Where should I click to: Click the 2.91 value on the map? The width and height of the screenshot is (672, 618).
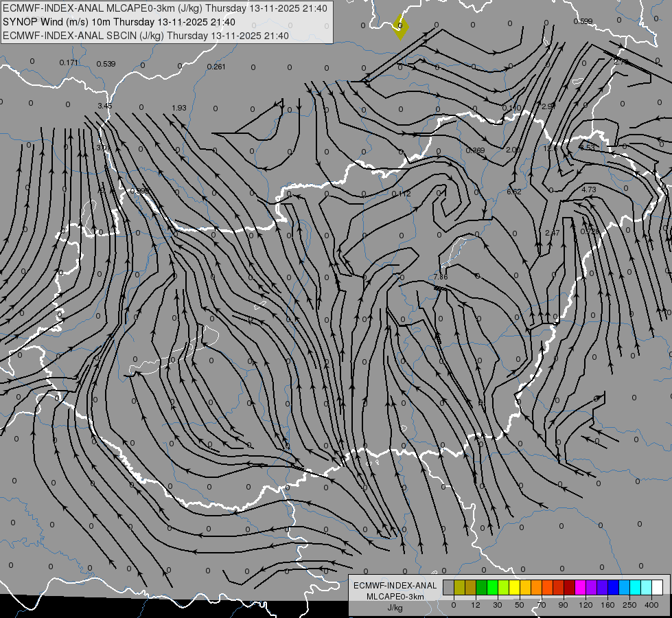[x=548, y=106]
